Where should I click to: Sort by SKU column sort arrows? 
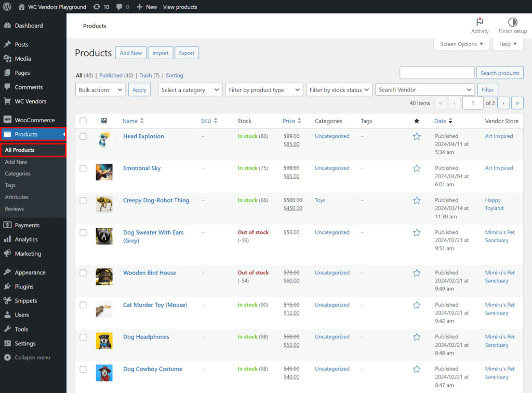[216, 121]
